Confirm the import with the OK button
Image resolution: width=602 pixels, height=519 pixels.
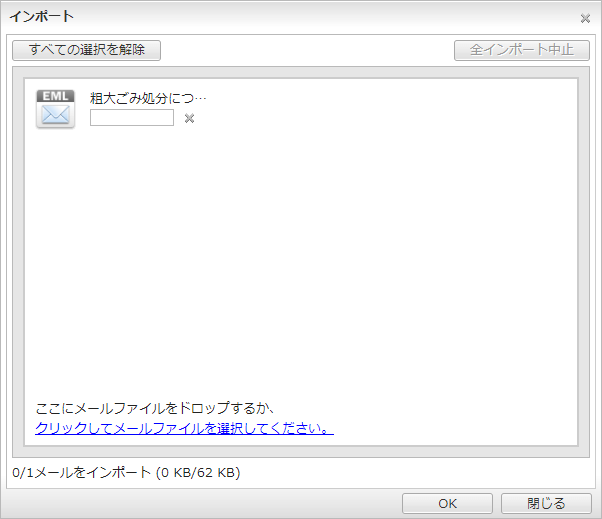click(x=447, y=503)
